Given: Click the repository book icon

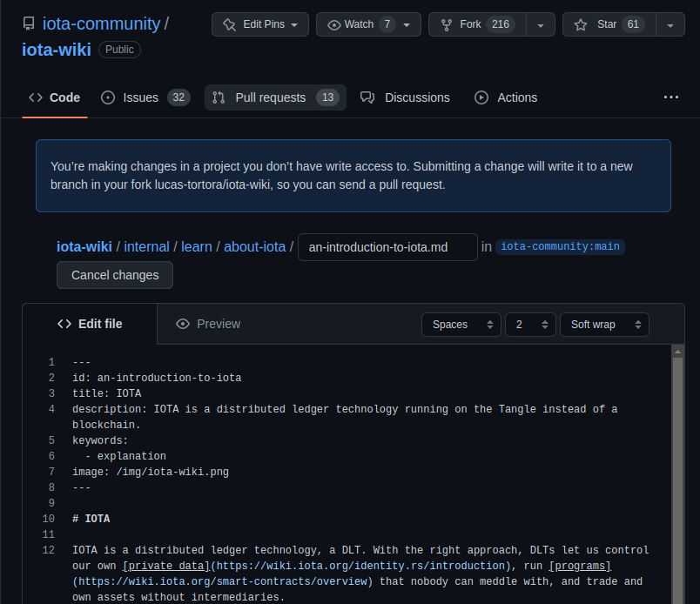Looking at the screenshot, I should click(29, 23).
